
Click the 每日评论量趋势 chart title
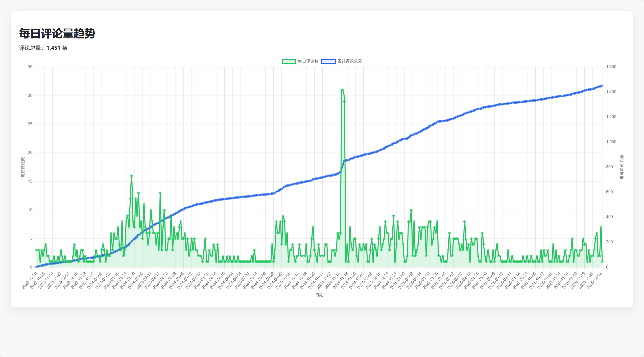tap(57, 33)
